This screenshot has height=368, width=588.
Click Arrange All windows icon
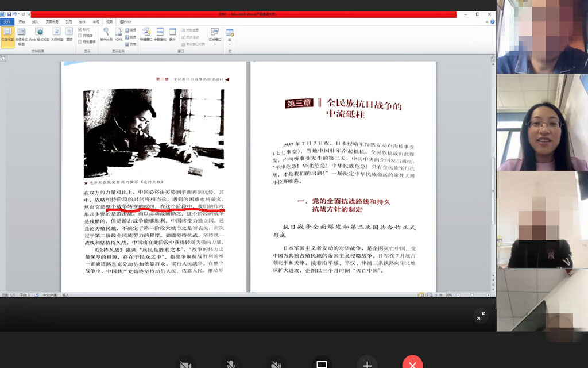pos(160,33)
